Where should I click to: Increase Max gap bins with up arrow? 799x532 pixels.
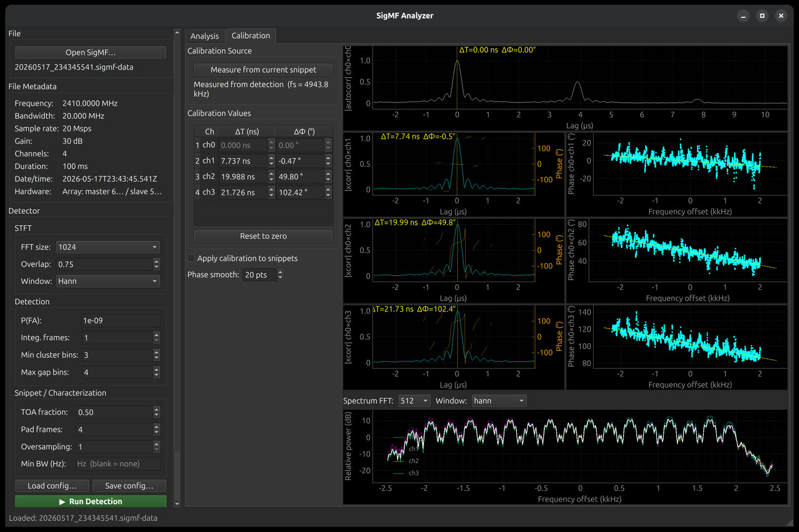156,369
